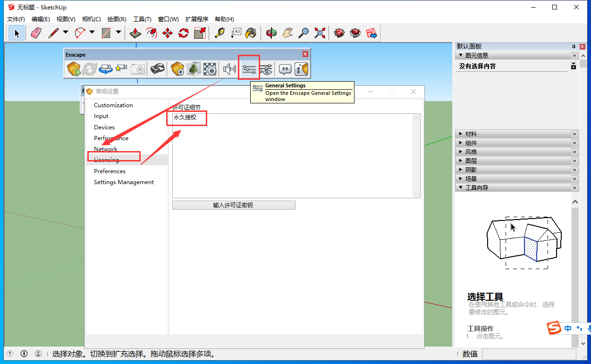Choose the Paint Bucket tool
Screen dimensions: 591x364
point(251,33)
